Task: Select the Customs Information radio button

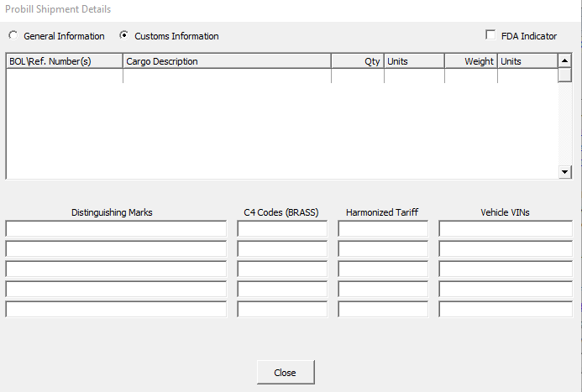Action: (x=124, y=36)
